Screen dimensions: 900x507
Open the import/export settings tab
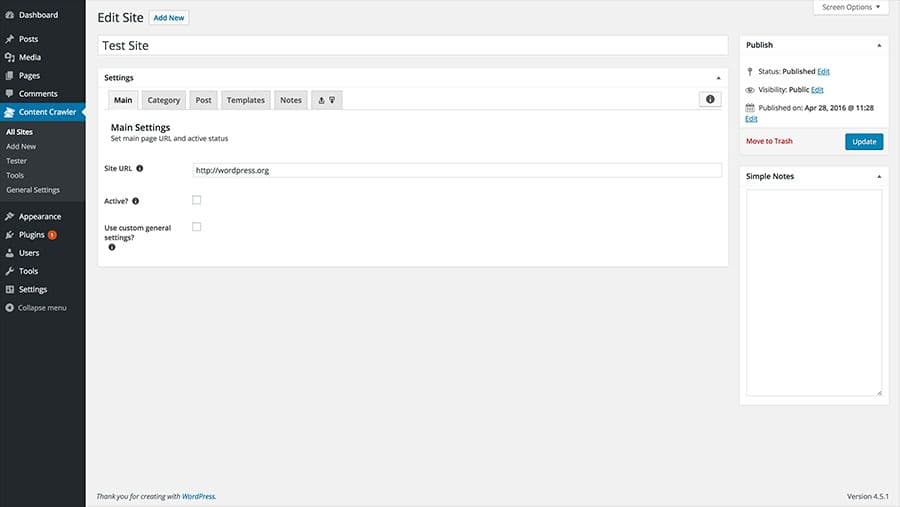pyautogui.click(x=327, y=100)
